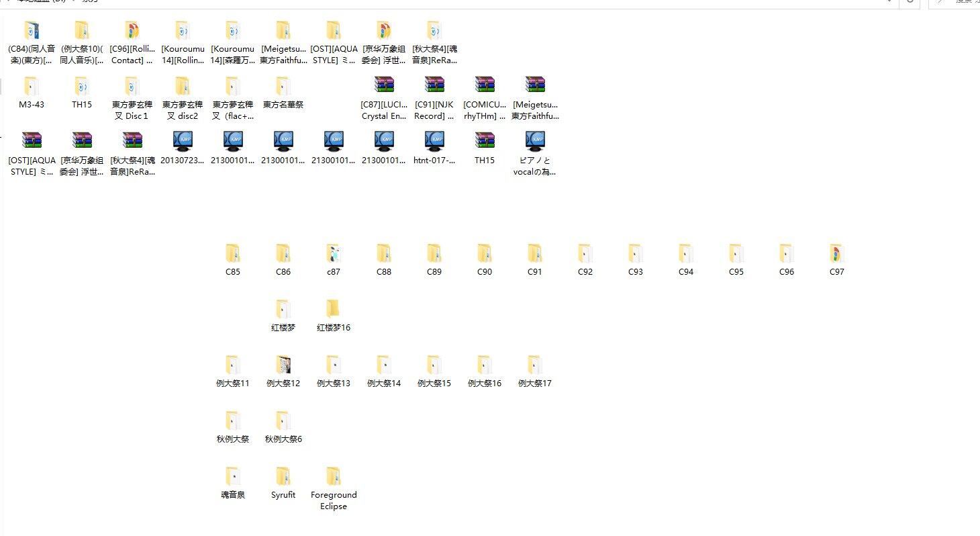The image size is (980, 536).
Task: Click the 例大祭13 folder label
Action: point(334,384)
